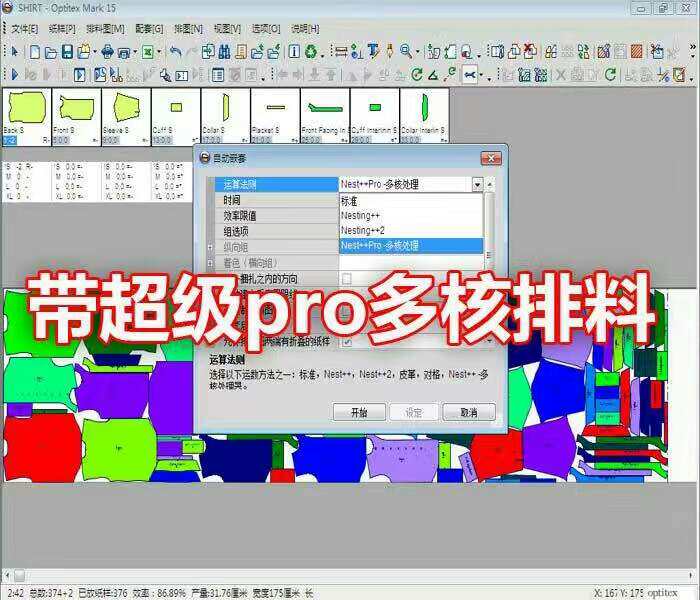The image size is (700, 600).
Task: Open the 排料图[M] menu
Action: click(105, 29)
